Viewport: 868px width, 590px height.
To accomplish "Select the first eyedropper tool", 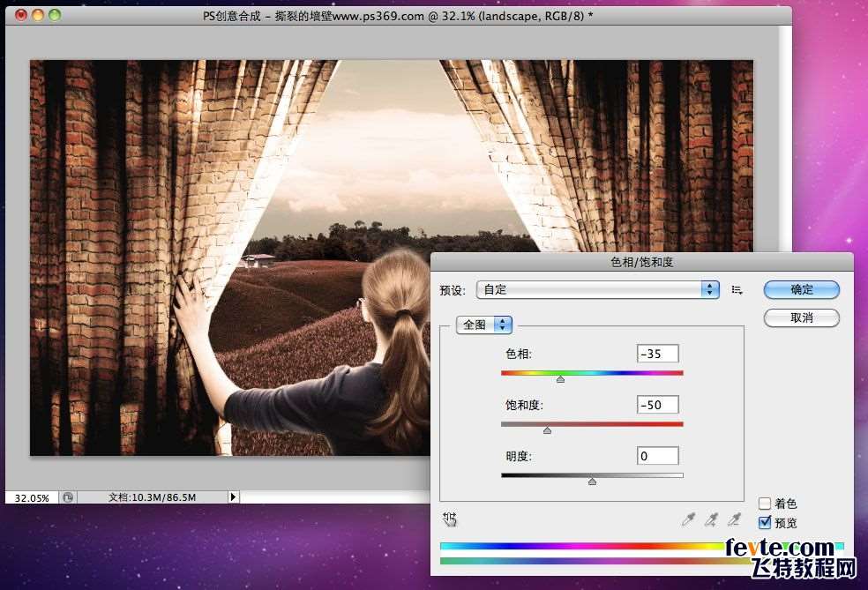I will (x=688, y=519).
